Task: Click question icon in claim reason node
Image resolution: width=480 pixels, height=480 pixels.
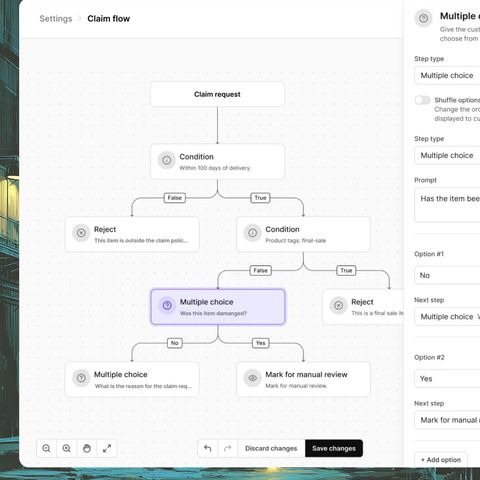Action: pos(81,378)
